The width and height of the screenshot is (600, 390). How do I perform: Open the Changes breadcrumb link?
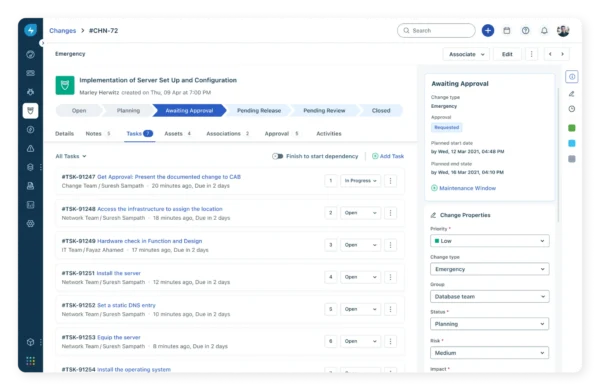(62, 31)
